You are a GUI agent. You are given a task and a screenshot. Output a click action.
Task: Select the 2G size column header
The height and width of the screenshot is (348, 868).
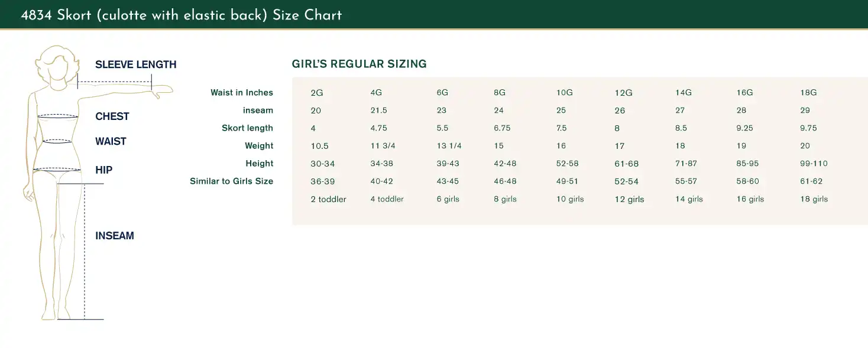(317, 93)
